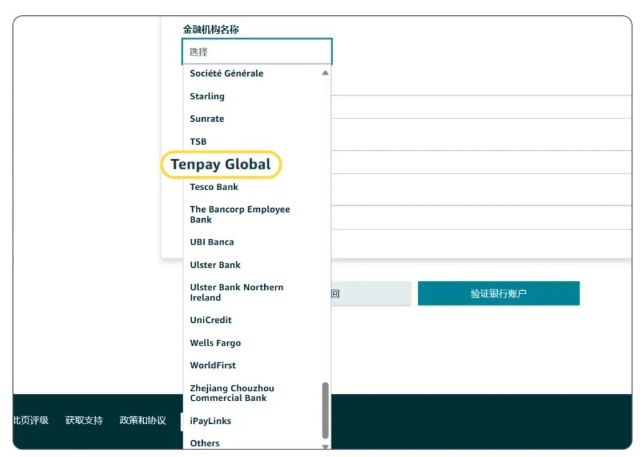Open 政策和协议 footer link
This screenshot has height=457, width=643.
tap(143, 420)
